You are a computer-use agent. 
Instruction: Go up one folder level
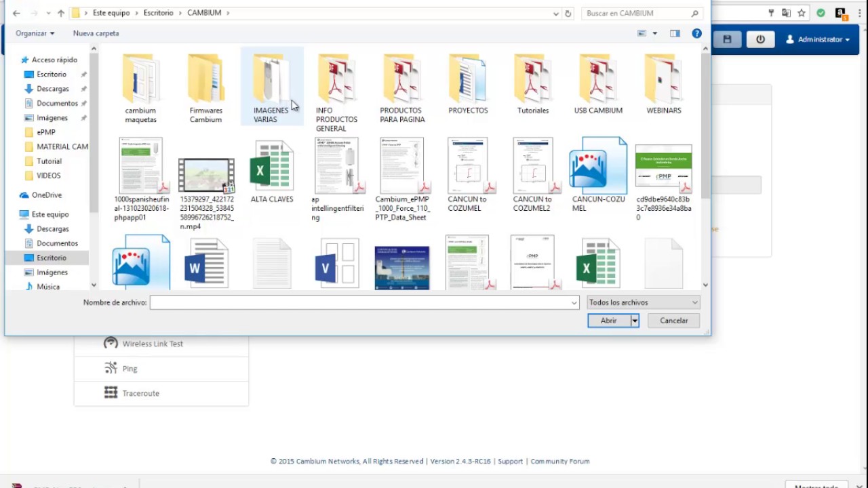click(x=61, y=14)
